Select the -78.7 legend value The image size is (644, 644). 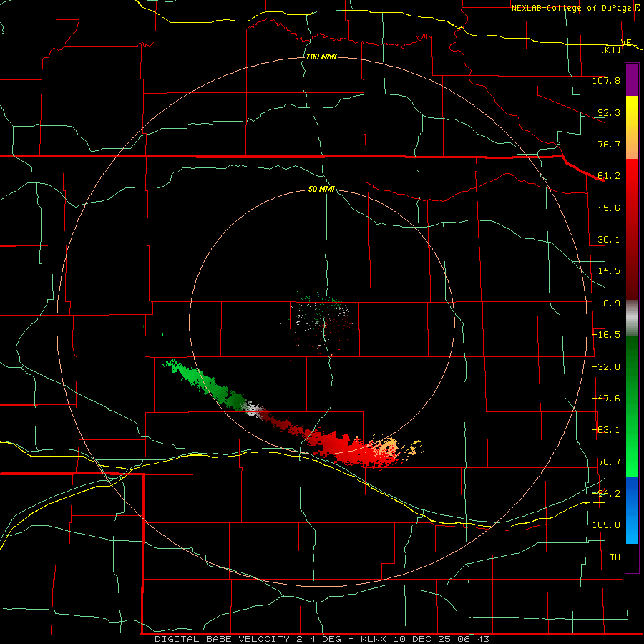[x=606, y=462]
